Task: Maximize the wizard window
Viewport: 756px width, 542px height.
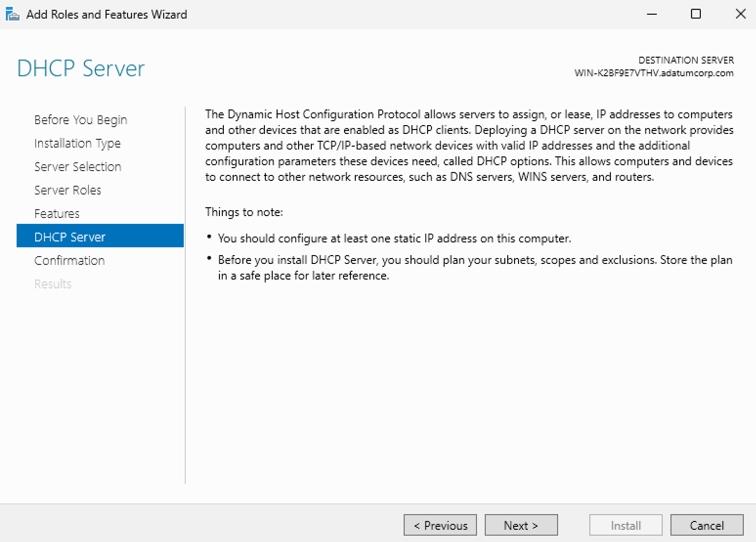Action: click(696, 14)
